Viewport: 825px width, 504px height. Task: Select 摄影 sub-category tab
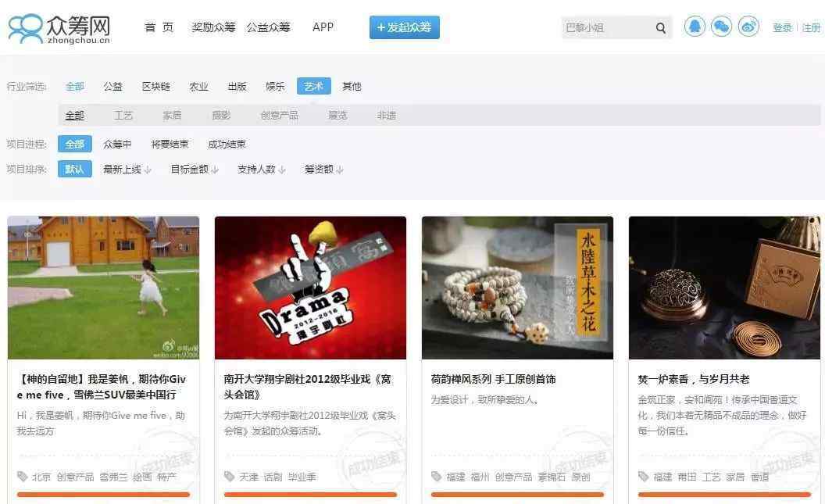click(221, 115)
